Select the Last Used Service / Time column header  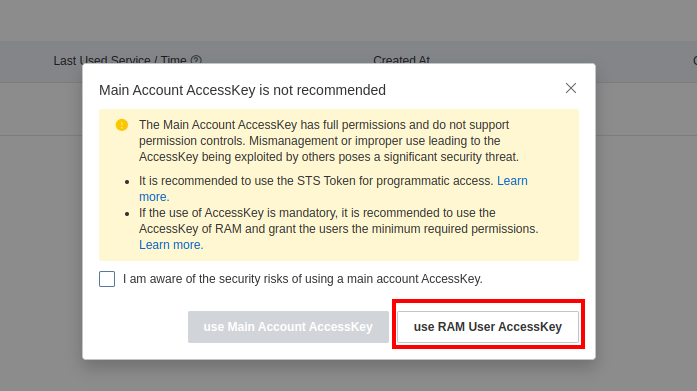pos(120,60)
